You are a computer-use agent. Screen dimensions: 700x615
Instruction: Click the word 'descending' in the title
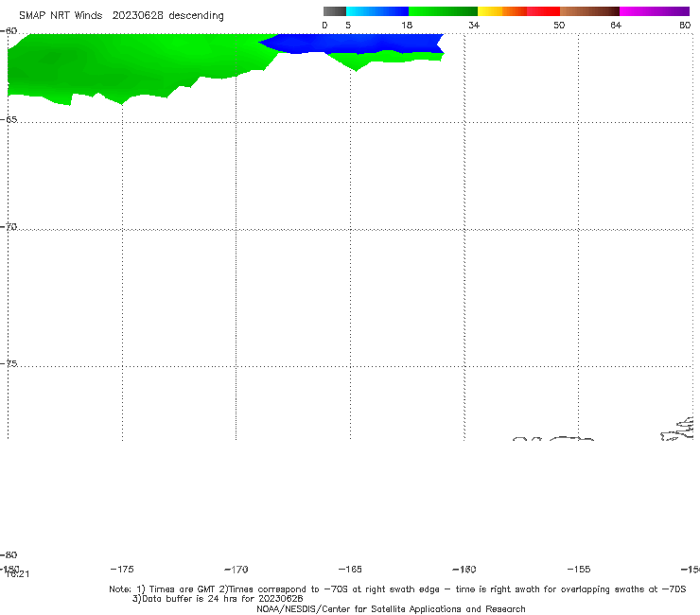197,16
